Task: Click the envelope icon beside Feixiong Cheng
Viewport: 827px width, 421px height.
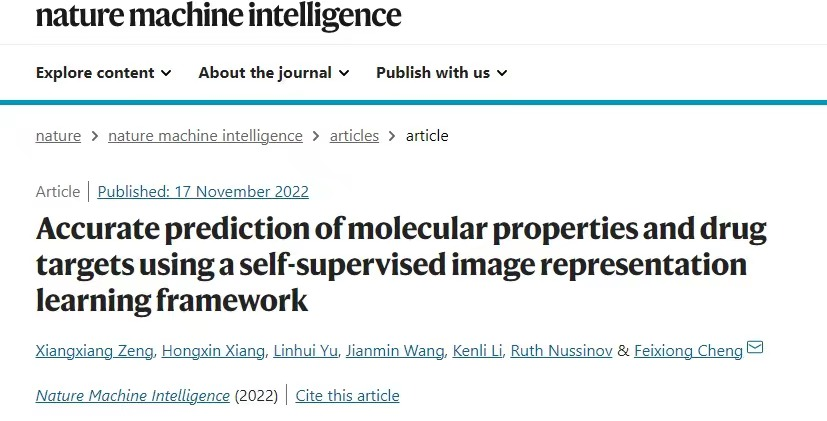Action: 755,348
